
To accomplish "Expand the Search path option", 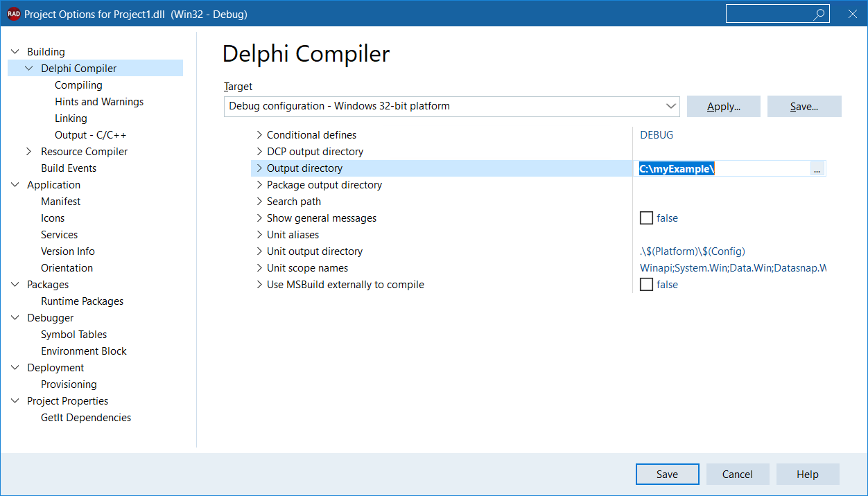I will pyautogui.click(x=259, y=202).
